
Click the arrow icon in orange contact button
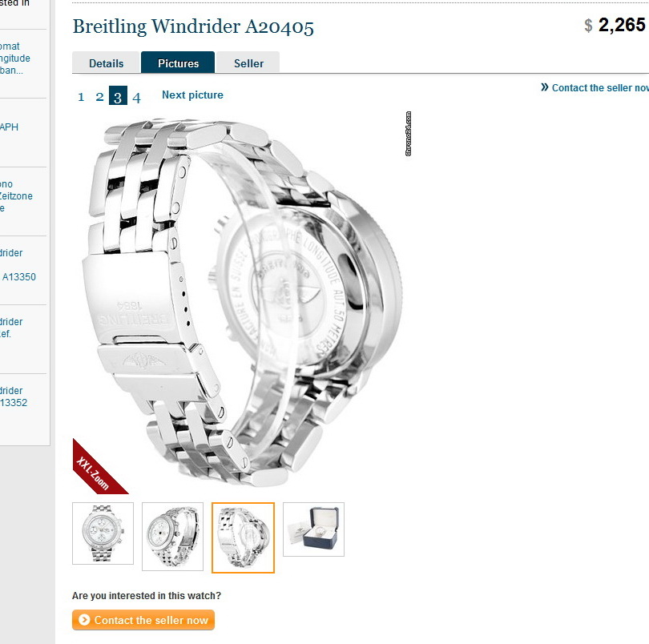click(84, 620)
